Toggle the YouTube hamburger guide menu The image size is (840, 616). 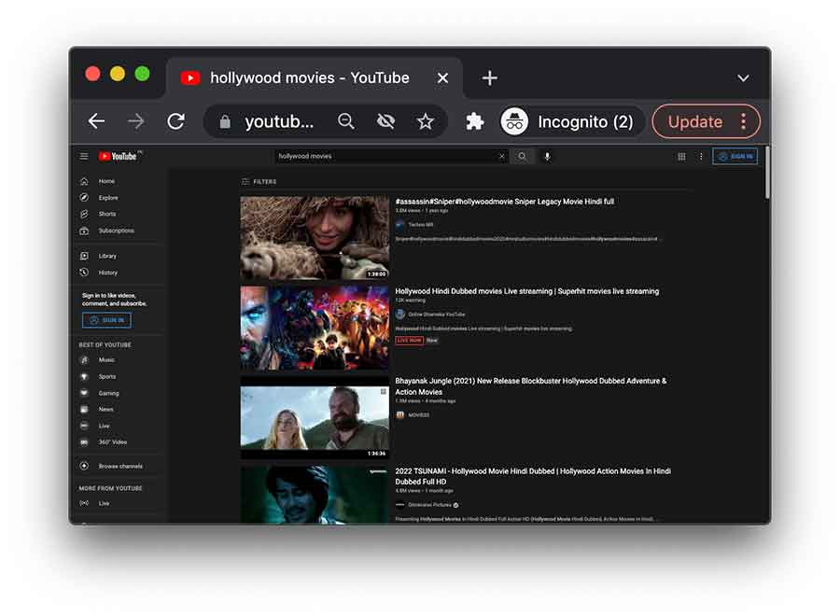(84, 156)
